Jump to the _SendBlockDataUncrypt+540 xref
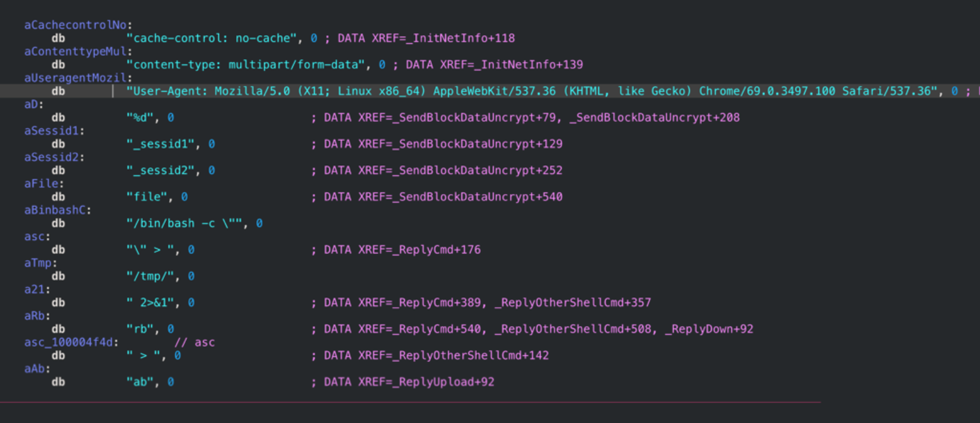Viewport: 980px width, 423px height. pos(477,197)
